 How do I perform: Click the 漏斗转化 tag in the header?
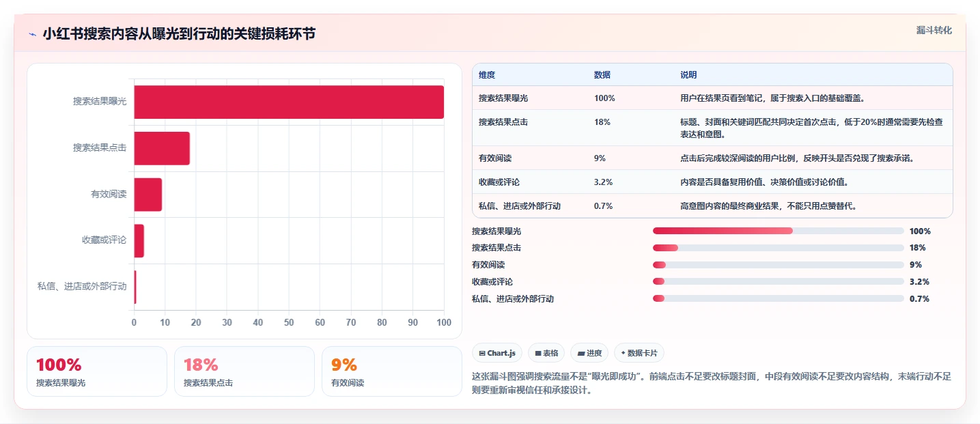(934, 30)
